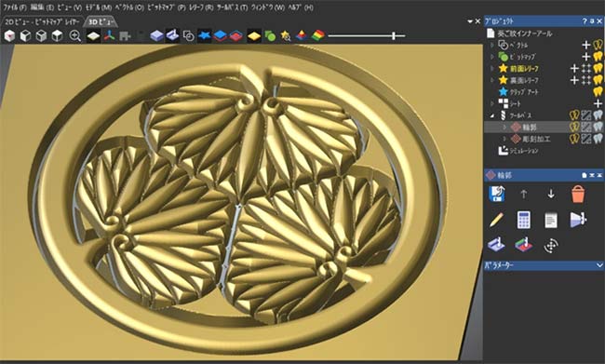Toggle visibility bulb for ビットマップ

598,57
